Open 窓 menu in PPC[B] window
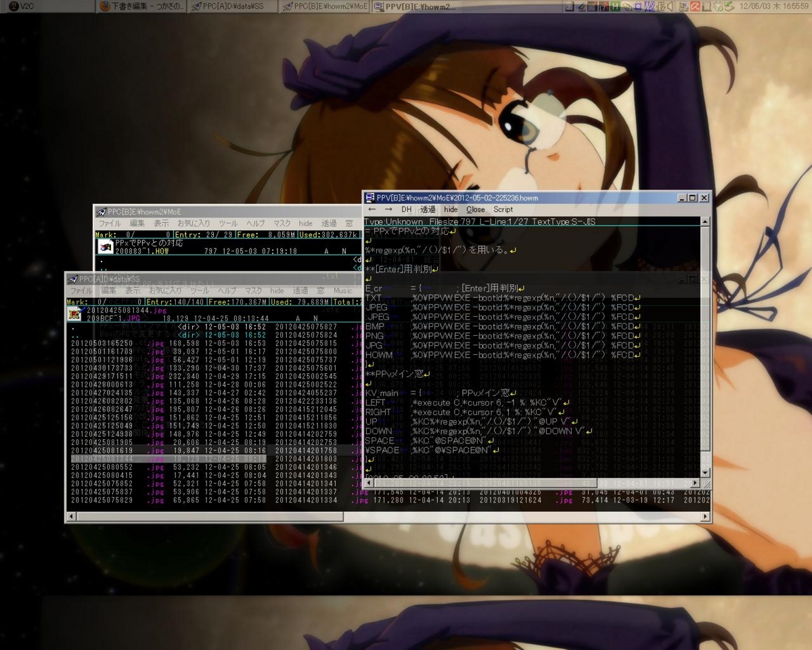812x650 pixels. coord(349,223)
